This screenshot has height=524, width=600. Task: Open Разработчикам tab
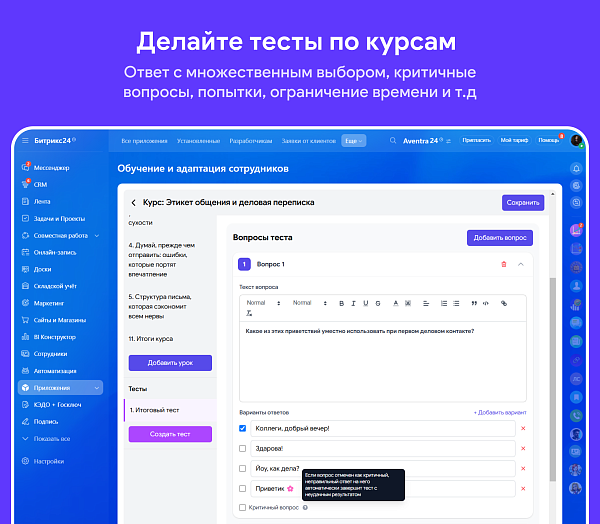click(251, 141)
